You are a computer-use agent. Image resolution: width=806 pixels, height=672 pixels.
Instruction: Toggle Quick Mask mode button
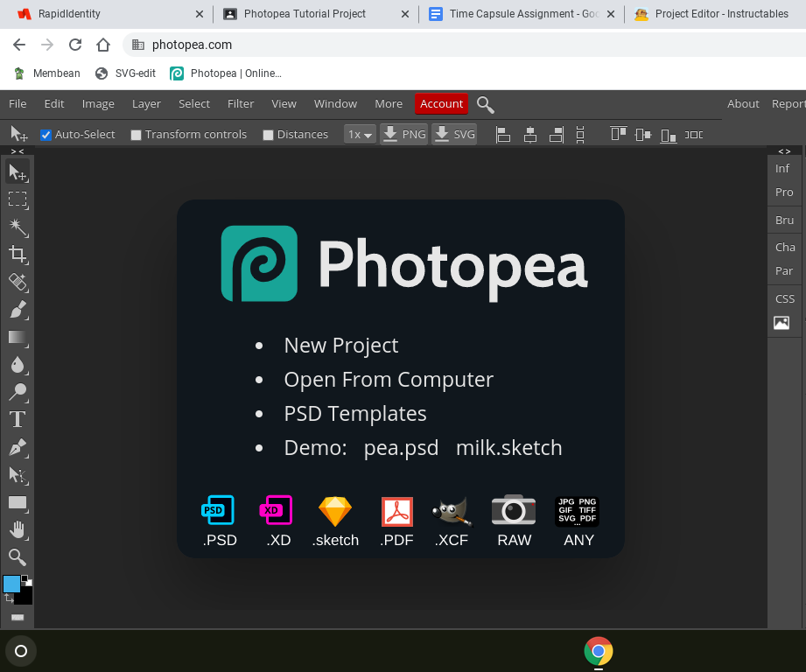click(18, 617)
